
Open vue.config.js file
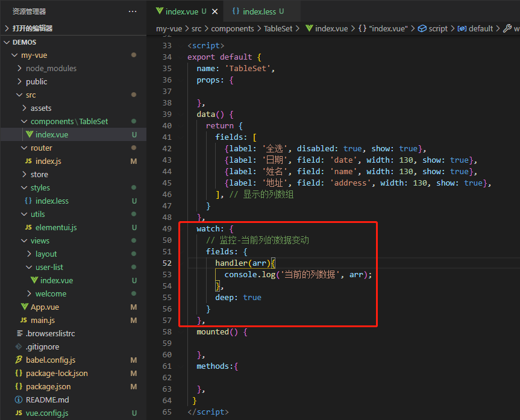tap(74, 413)
